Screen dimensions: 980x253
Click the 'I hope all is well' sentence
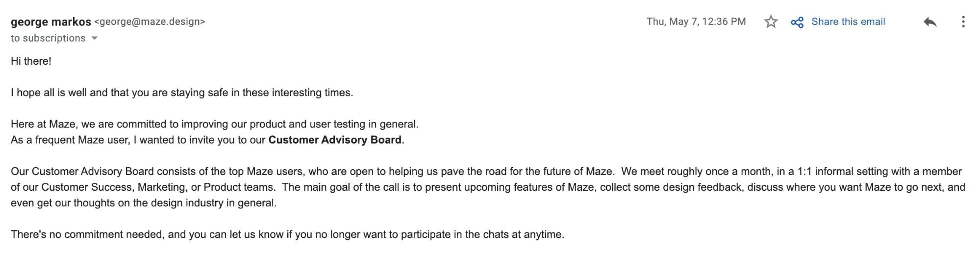(182, 93)
